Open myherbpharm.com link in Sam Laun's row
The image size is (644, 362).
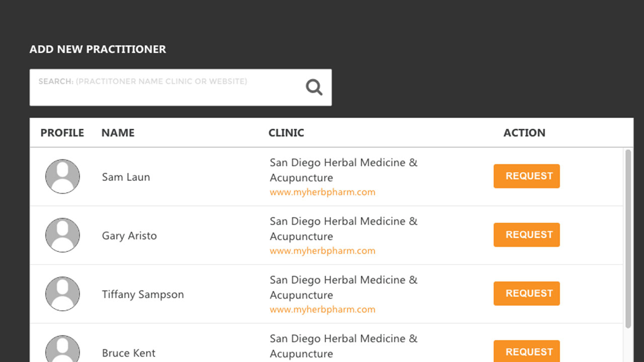coord(323,192)
